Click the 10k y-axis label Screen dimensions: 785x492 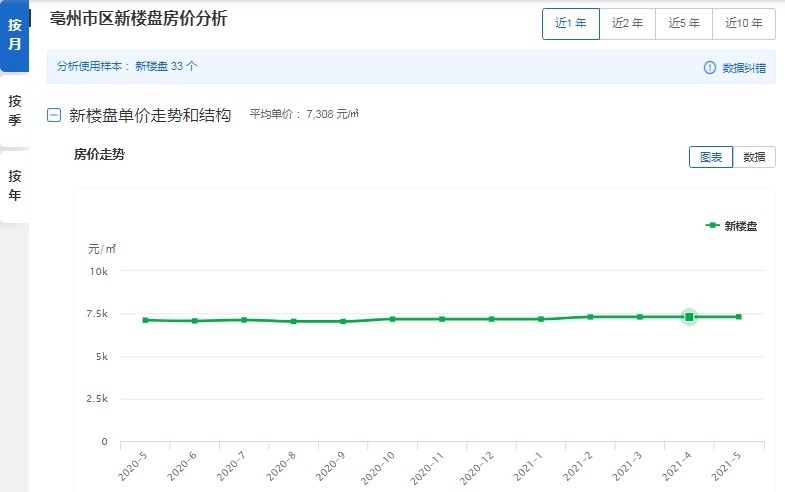99,271
